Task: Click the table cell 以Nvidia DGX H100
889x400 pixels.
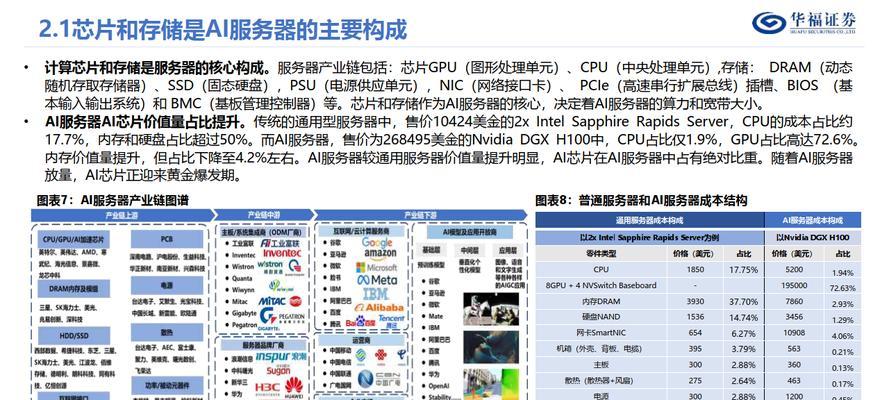Action: pos(813,237)
